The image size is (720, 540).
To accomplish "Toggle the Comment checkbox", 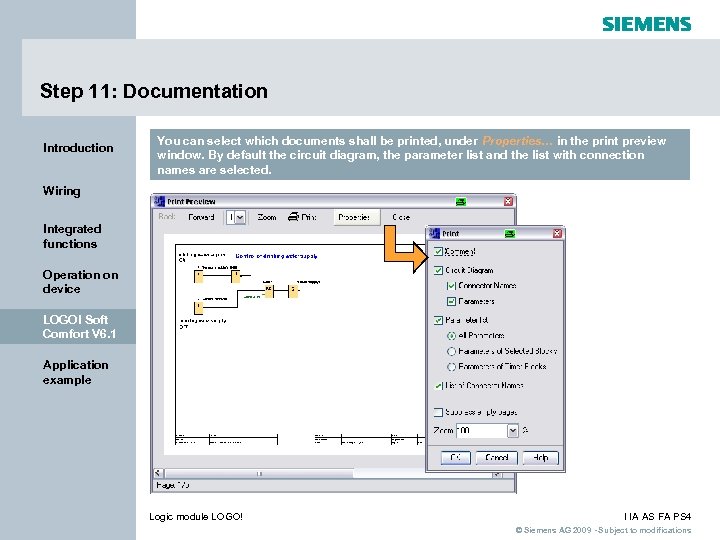I will (x=438, y=252).
